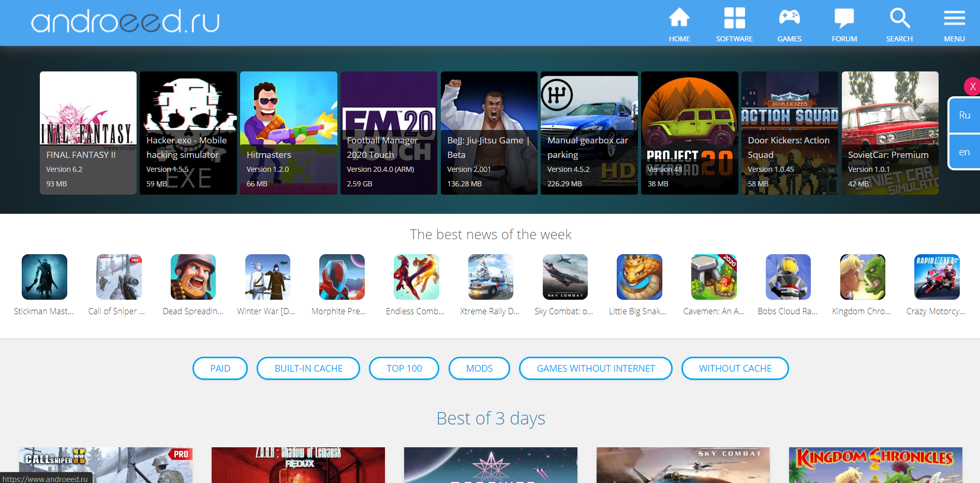Open FINAL FANTASY II featured card
The image size is (980, 483).
[x=88, y=133]
